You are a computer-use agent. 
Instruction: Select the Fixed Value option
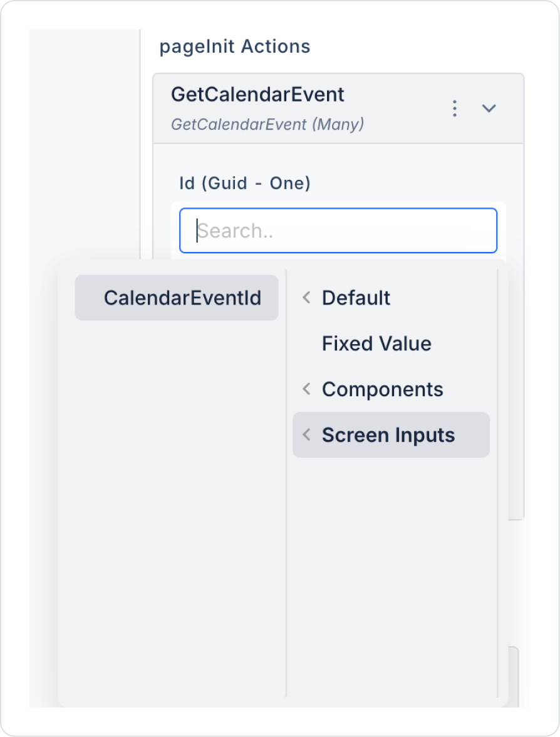click(x=376, y=343)
